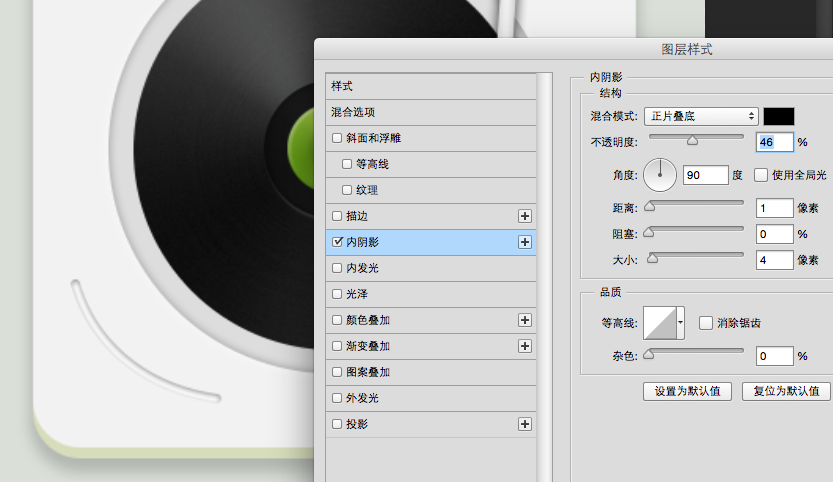
Task: Enable the 描边 checkbox
Action: (x=337, y=216)
